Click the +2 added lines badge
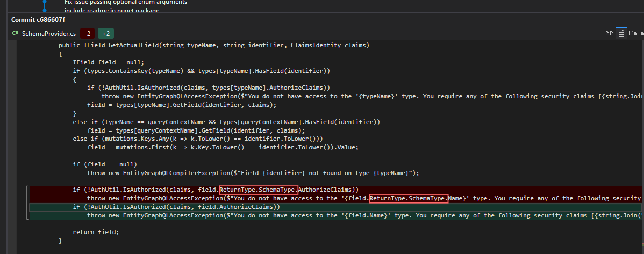The image size is (644, 254). (x=106, y=34)
